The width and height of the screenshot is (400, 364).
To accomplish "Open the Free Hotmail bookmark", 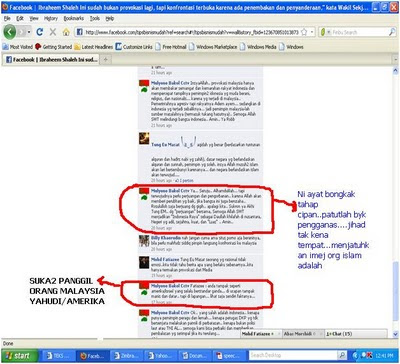I will tap(170, 47).
